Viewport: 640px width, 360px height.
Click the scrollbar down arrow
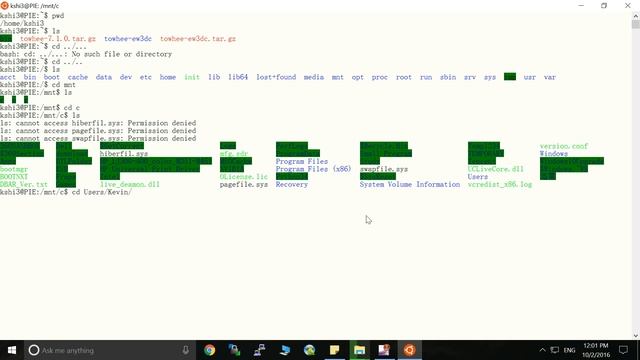click(636, 336)
